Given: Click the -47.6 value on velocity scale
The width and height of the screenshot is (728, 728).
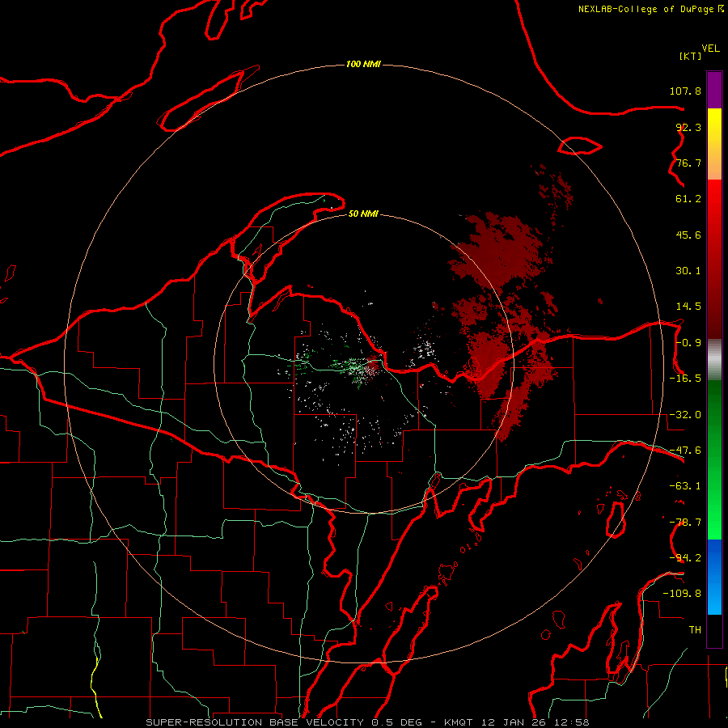Looking at the screenshot, I should pos(685,451).
